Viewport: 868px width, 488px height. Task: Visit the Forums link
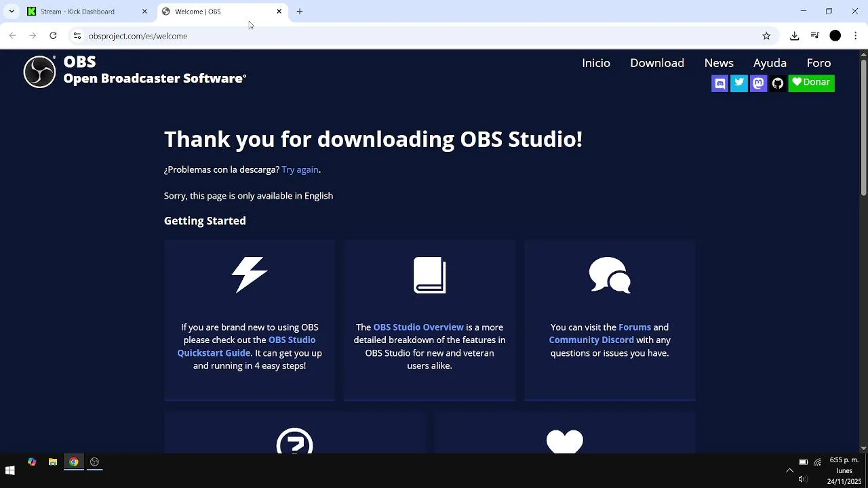635,327
